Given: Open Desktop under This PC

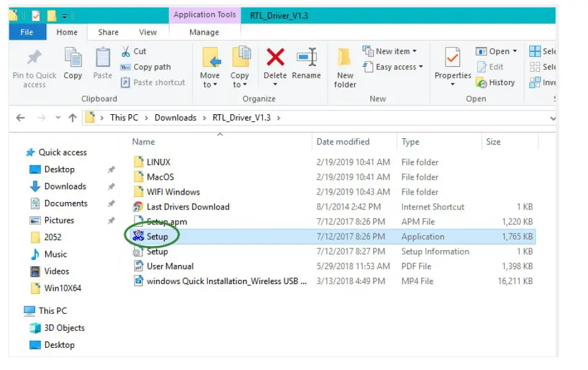Looking at the screenshot, I should coord(59,345).
